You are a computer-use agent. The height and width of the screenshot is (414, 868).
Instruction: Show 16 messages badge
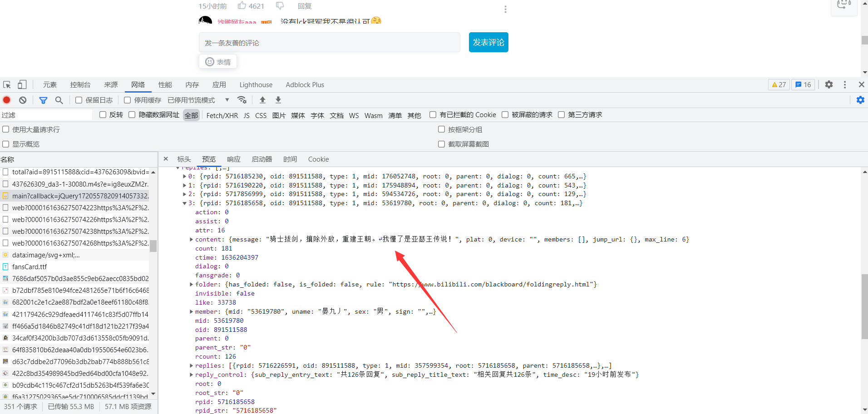[803, 84]
